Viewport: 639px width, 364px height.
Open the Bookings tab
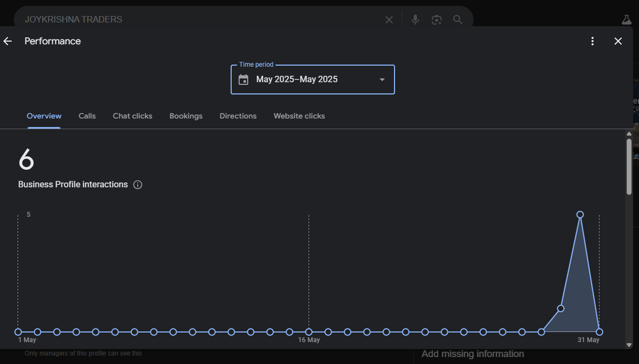[186, 116]
